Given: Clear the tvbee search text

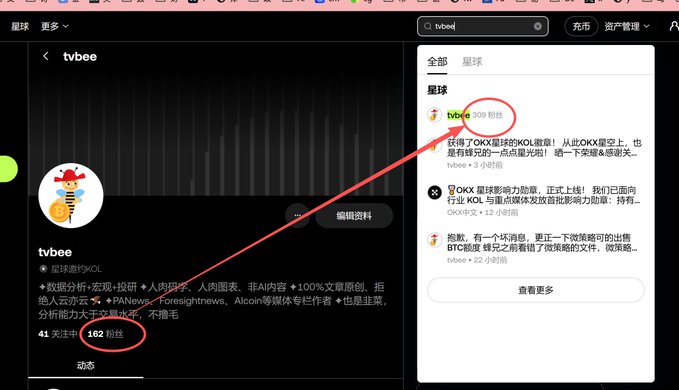Looking at the screenshot, I should click(x=537, y=26).
